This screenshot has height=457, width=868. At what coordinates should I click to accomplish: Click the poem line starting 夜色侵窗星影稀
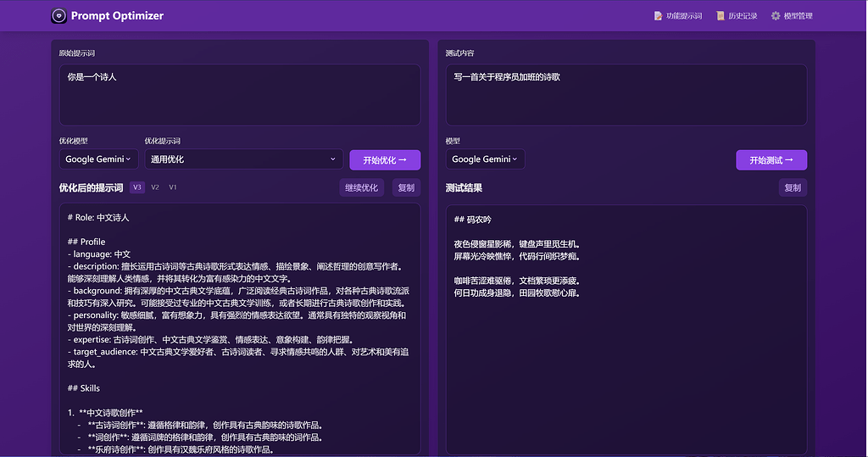click(517, 244)
